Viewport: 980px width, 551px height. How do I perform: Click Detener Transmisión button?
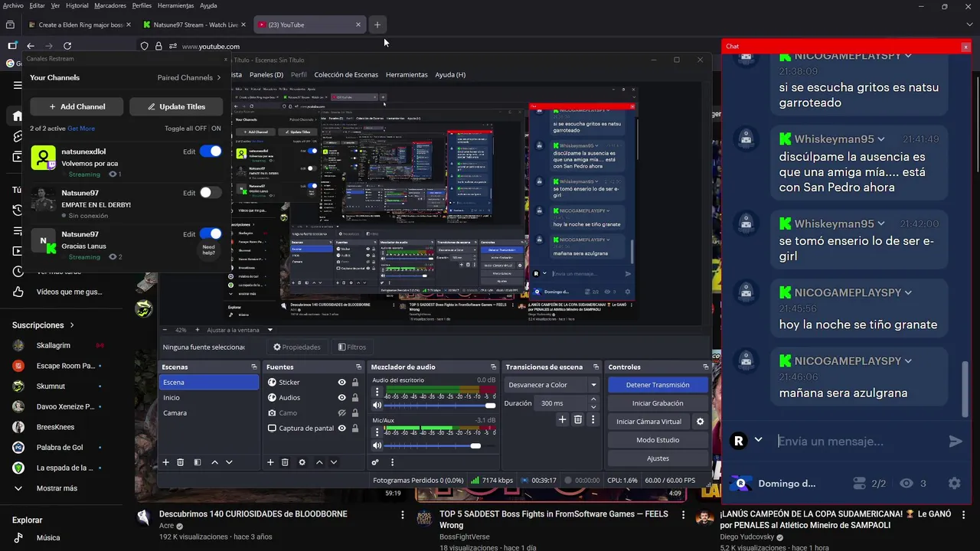pyautogui.click(x=658, y=385)
